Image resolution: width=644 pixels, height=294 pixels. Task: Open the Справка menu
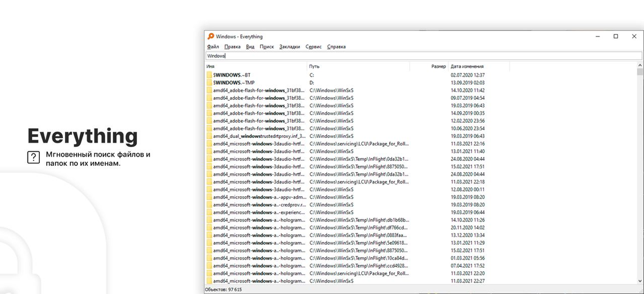click(x=336, y=47)
